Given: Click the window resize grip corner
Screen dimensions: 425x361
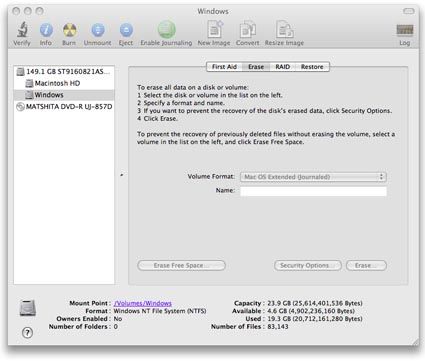Looking at the screenshot, I should (415, 341).
